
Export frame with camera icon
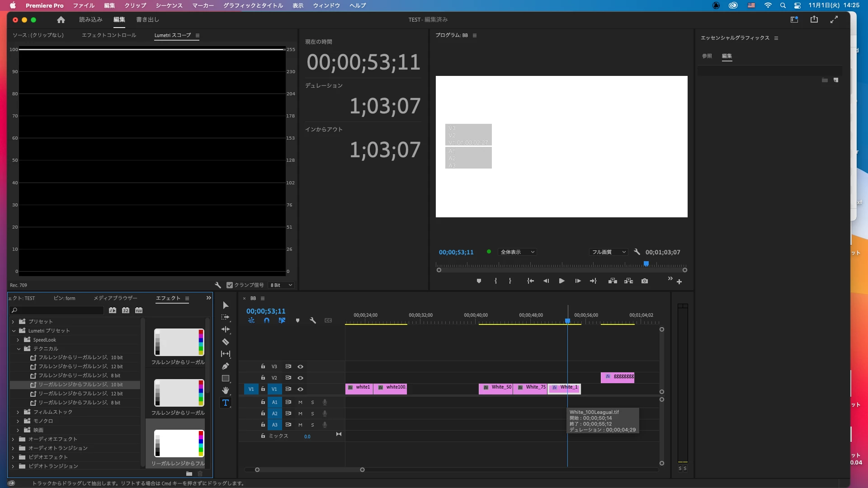tap(645, 281)
